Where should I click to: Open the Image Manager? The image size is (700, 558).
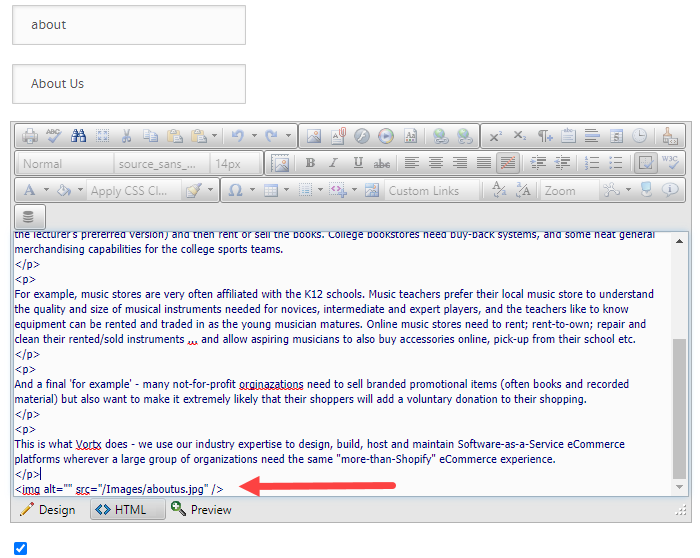(314, 136)
